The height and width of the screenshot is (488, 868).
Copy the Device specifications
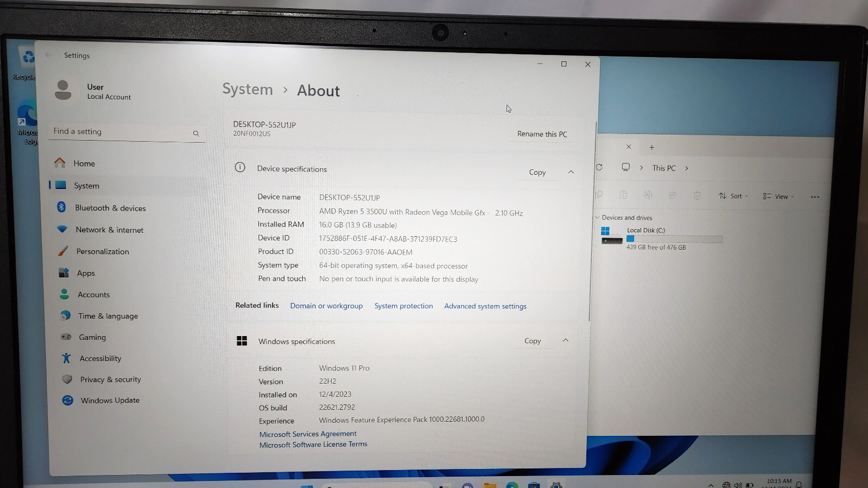tap(537, 172)
